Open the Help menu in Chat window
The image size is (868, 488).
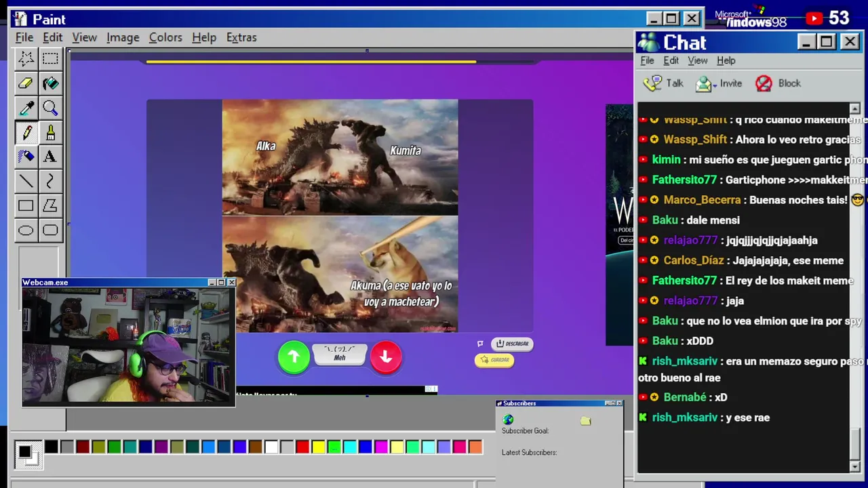726,60
